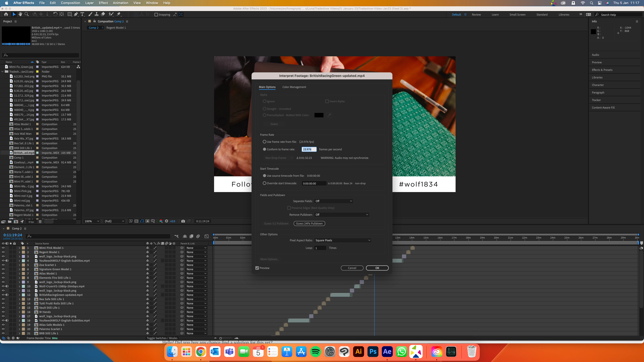Viewport: 644px width, 362px height.
Task: Click the Loop times input field
Action: tap(320, 248)
